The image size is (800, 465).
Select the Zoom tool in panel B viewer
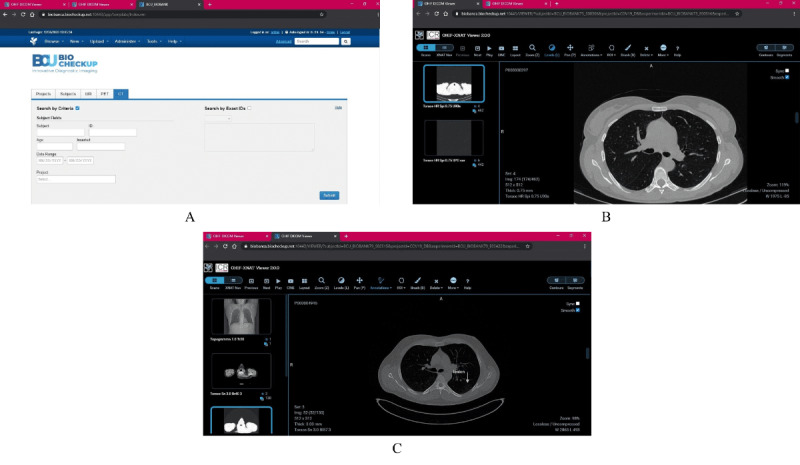531,48
